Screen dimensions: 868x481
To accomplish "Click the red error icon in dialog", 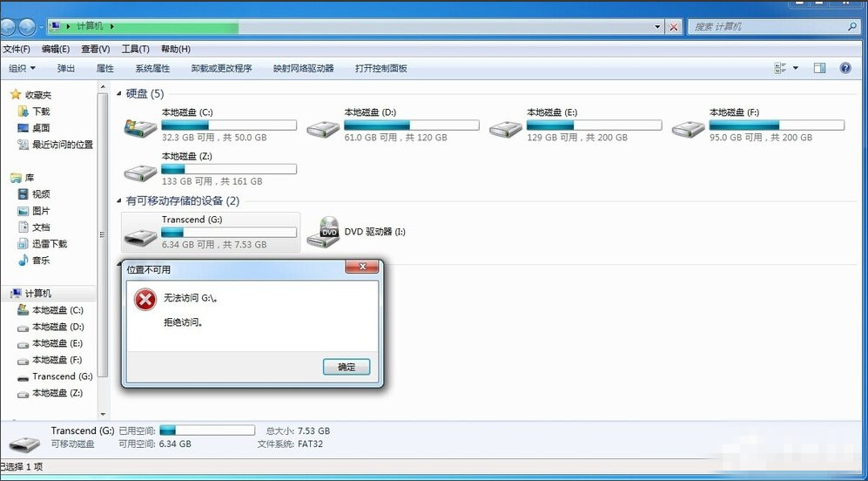I will [x=145, y=301].
